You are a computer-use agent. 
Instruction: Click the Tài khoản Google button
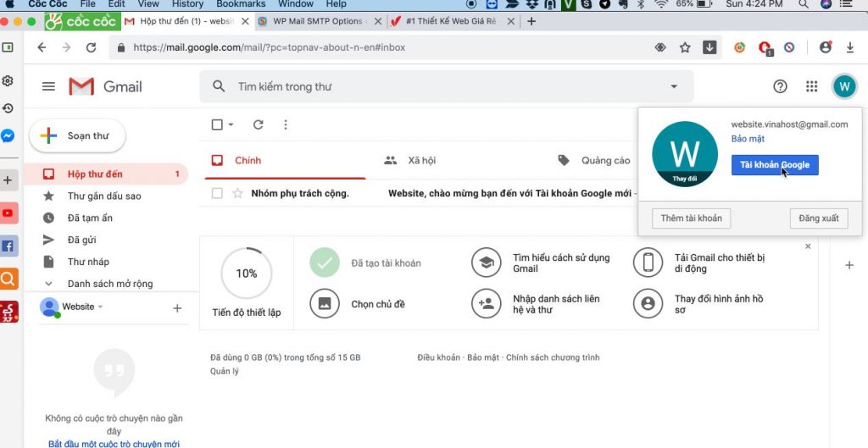pyautogui.click(x=774, y=165)
